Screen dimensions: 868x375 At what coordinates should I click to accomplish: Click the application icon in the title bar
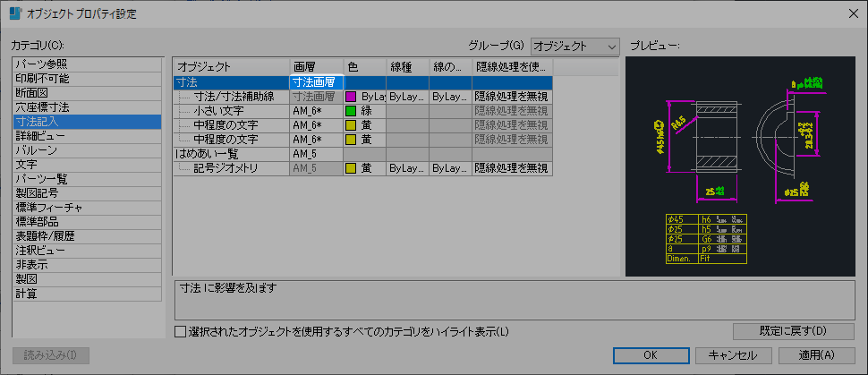16,13
